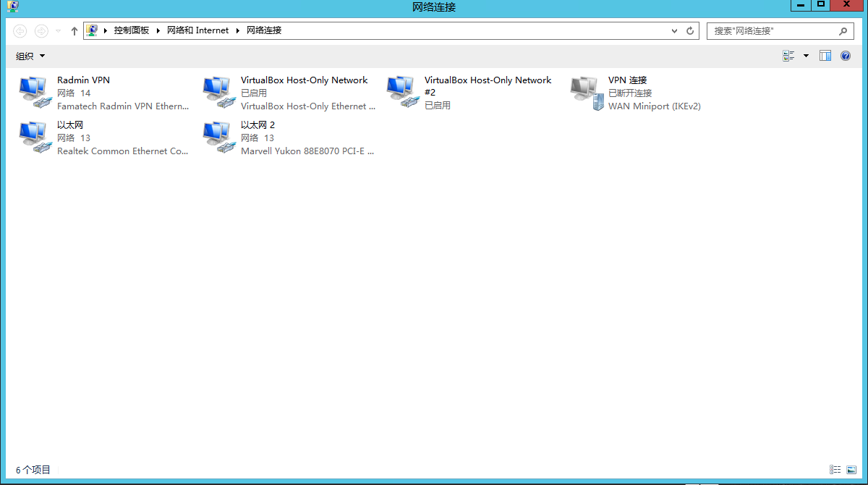Click the back navigation arrow
Screen dimensions: 868x485
point(20,30)
